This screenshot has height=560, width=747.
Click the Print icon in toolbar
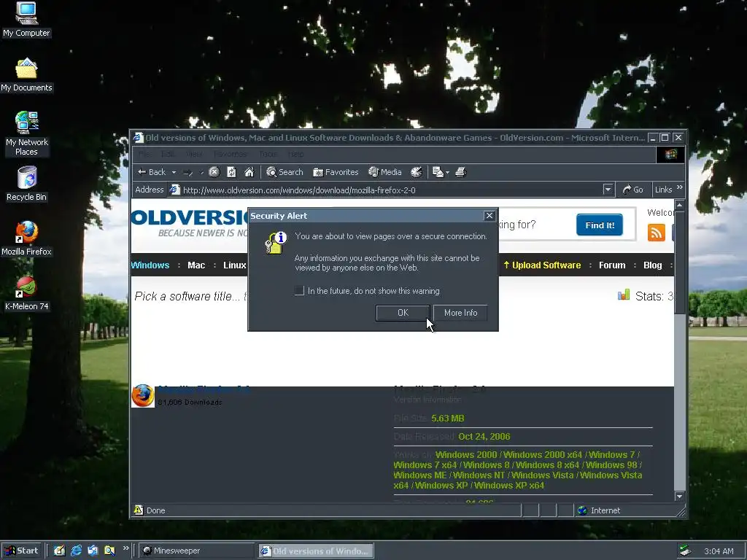(x=461, y=172)
